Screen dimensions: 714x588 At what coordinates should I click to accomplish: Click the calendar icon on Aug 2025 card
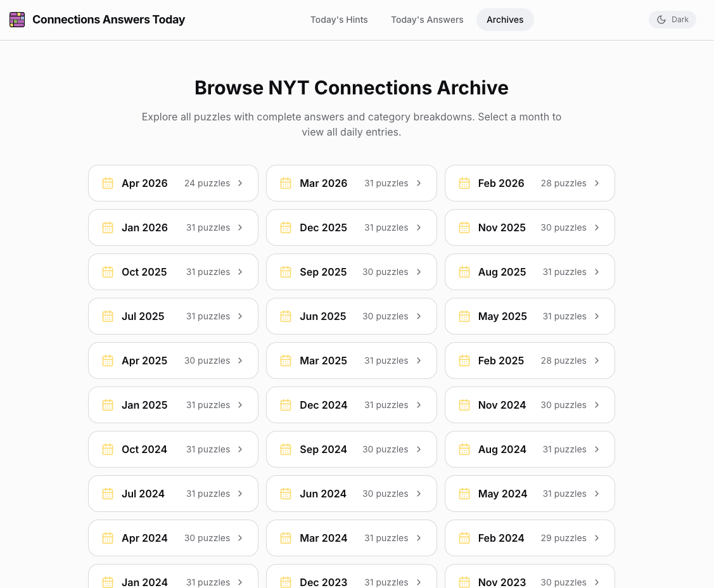464,272
